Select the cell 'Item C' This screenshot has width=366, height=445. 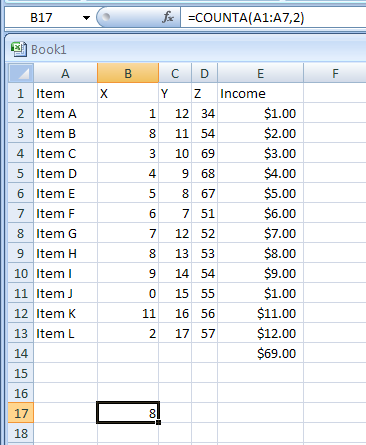[x=65, y=153]
